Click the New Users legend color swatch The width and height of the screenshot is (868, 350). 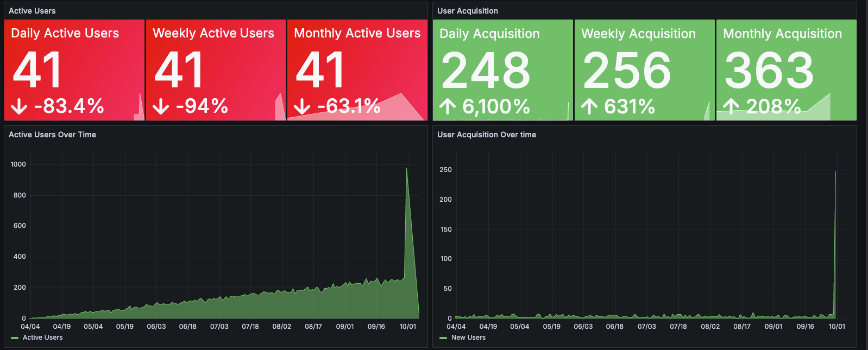(443, 338)
